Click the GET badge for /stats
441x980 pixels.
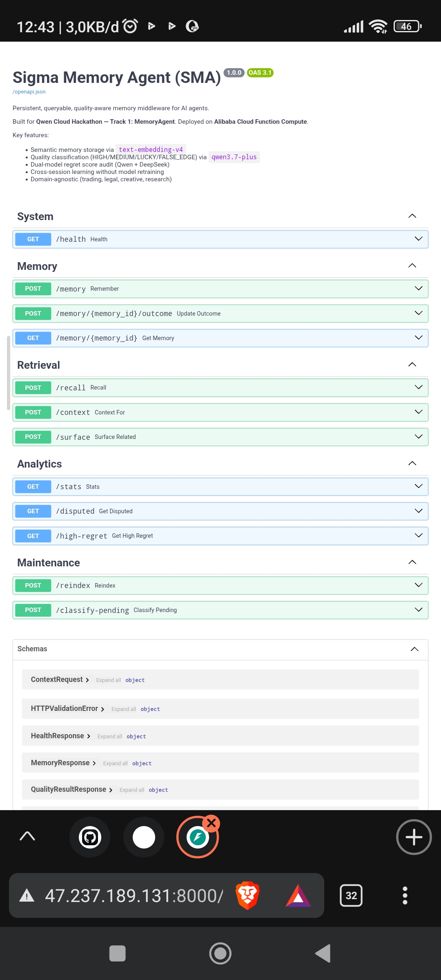pos(33,487)
